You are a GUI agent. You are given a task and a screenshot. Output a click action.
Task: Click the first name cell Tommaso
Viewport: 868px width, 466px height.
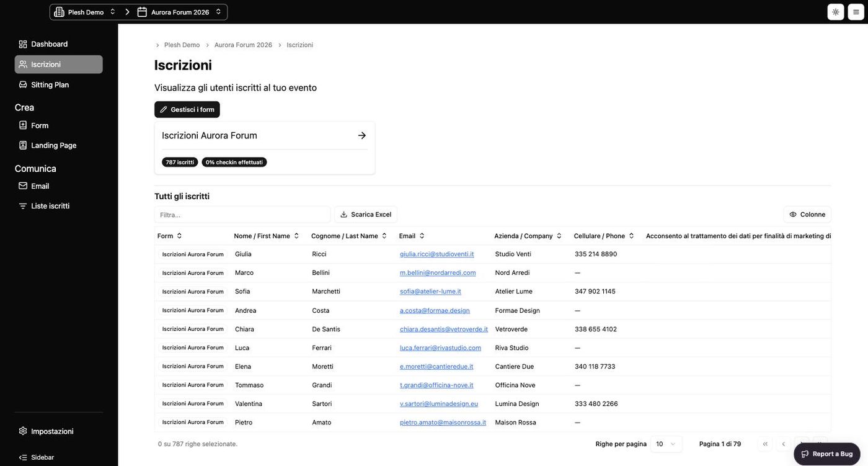(x=249, y=385)
